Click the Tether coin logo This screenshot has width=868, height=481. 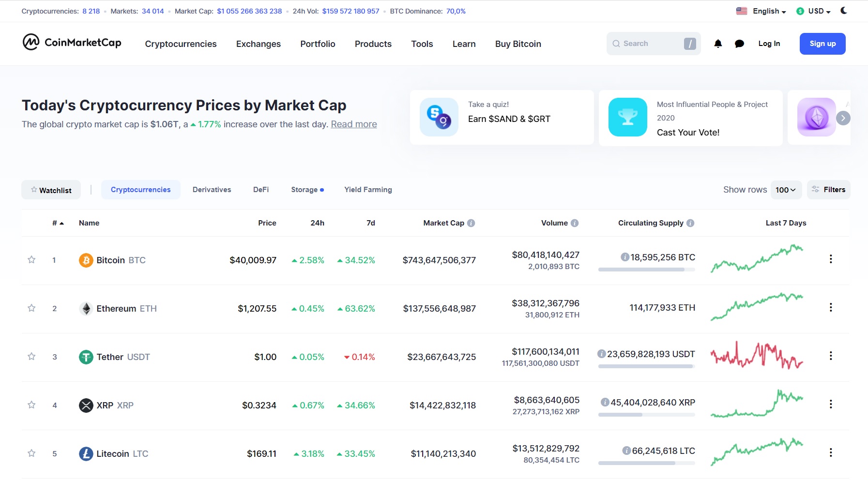86,357
